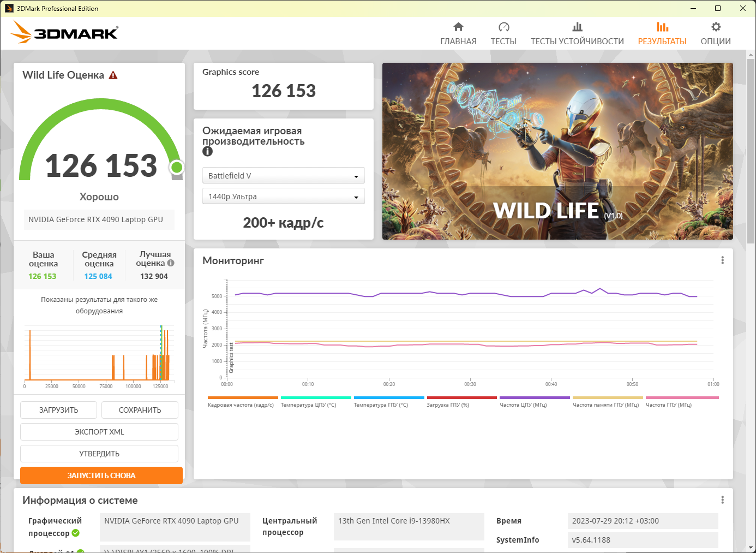Click the ЗАГРУЗИТЬ button
This screenshot has height=553, width=756.
pos(58,410)
